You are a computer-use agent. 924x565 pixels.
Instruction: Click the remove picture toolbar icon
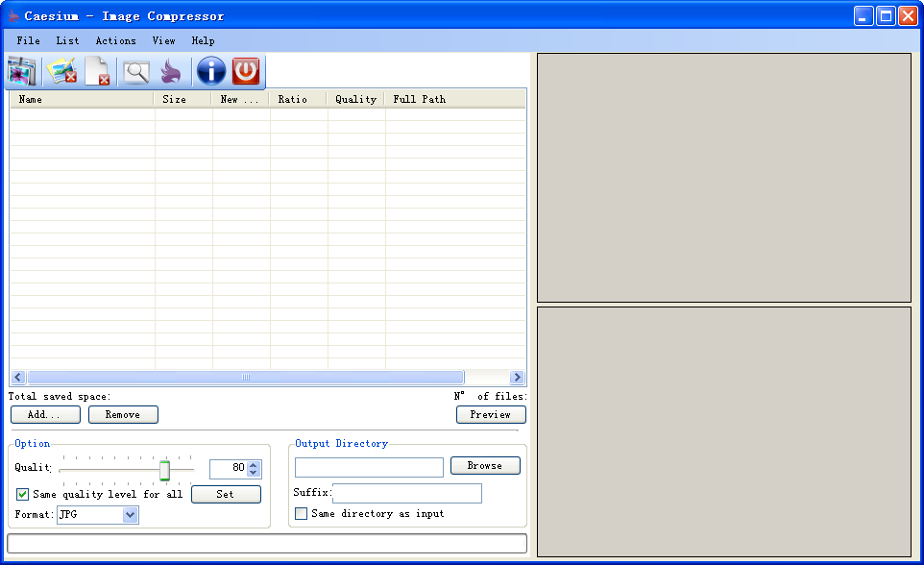tap(61, 71)
